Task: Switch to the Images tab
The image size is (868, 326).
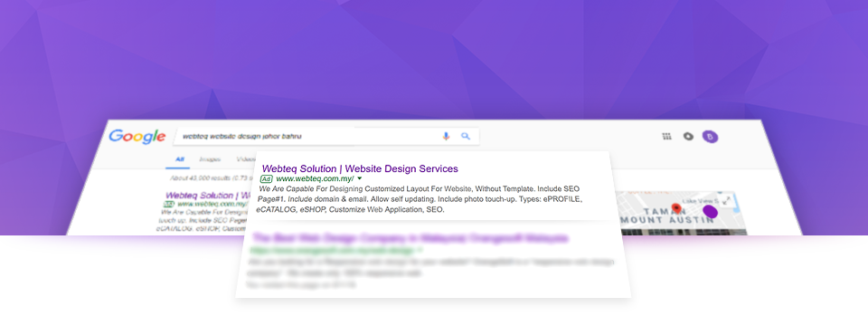Action: 210,159
